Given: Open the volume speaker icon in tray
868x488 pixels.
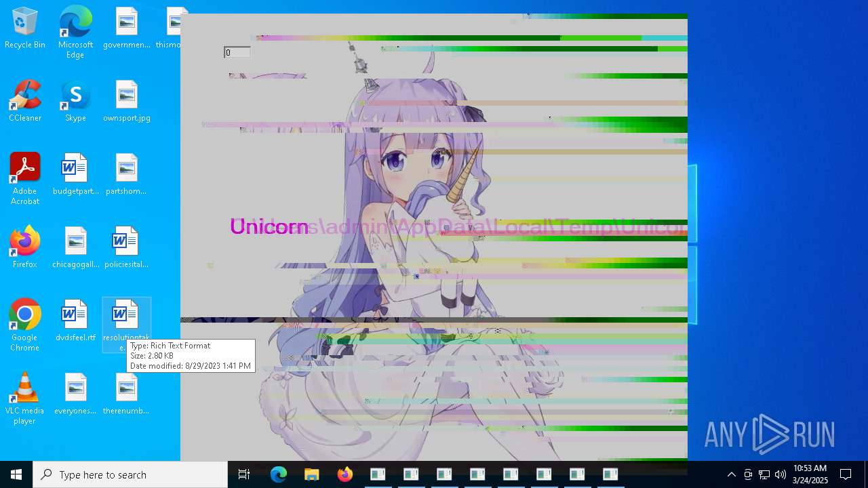Looking at the screenshot, I should (x=781, y=474).
